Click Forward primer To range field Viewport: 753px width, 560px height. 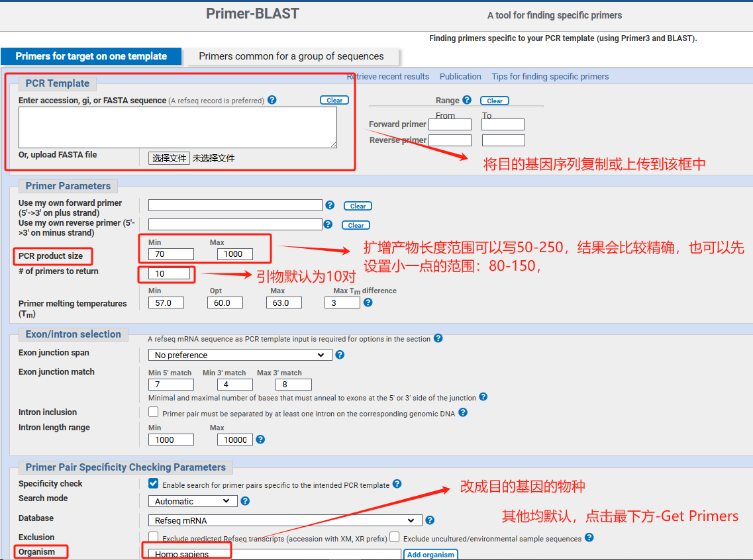(503, 124)
